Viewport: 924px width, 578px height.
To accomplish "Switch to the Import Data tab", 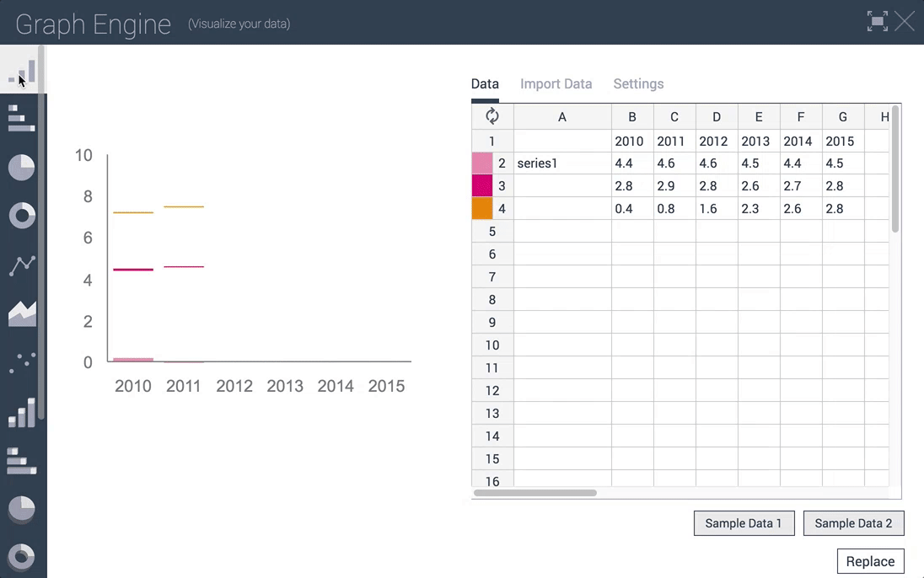I will coord(556,83).
